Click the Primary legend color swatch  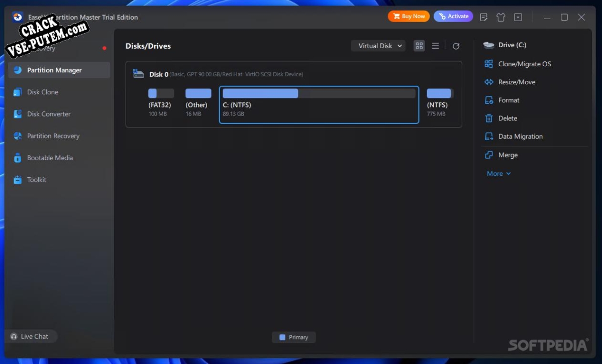click(282, 337)
